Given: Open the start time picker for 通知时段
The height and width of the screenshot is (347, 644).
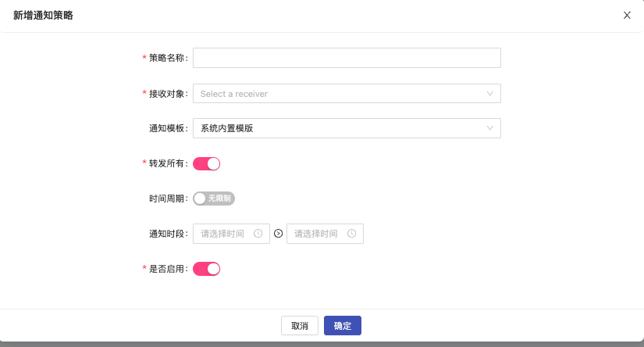Looking at the screenshot, I should coord(225,234).
